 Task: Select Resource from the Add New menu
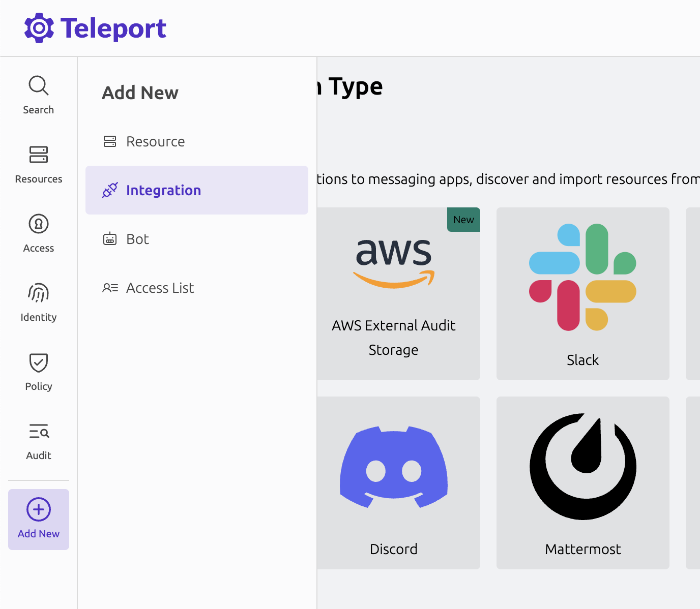point(155,141)
